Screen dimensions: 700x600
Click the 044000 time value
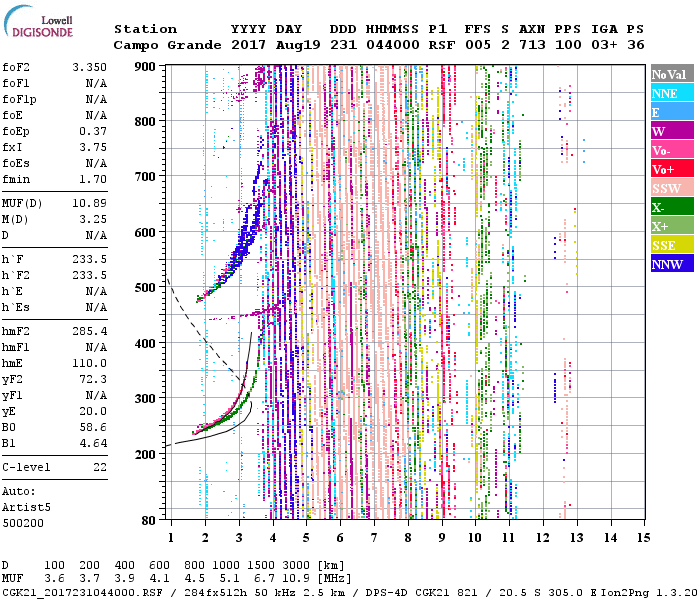(393, 45)
